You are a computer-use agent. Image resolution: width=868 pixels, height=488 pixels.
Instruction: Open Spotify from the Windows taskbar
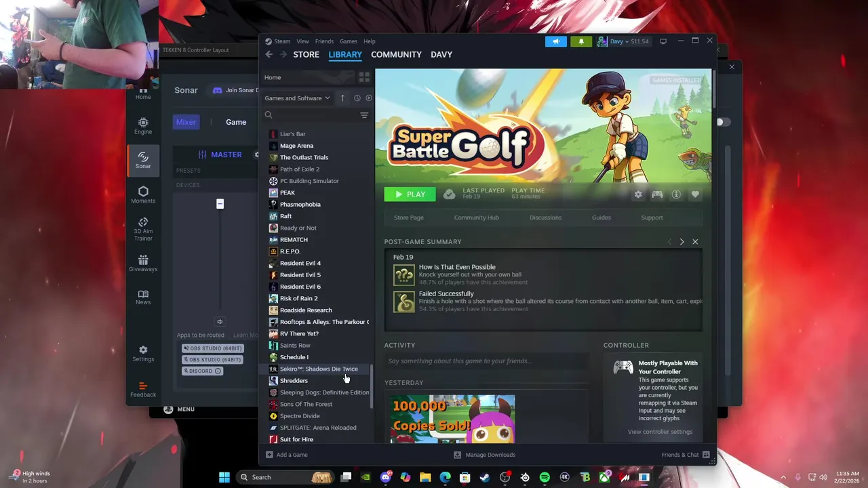coord(545,477)
